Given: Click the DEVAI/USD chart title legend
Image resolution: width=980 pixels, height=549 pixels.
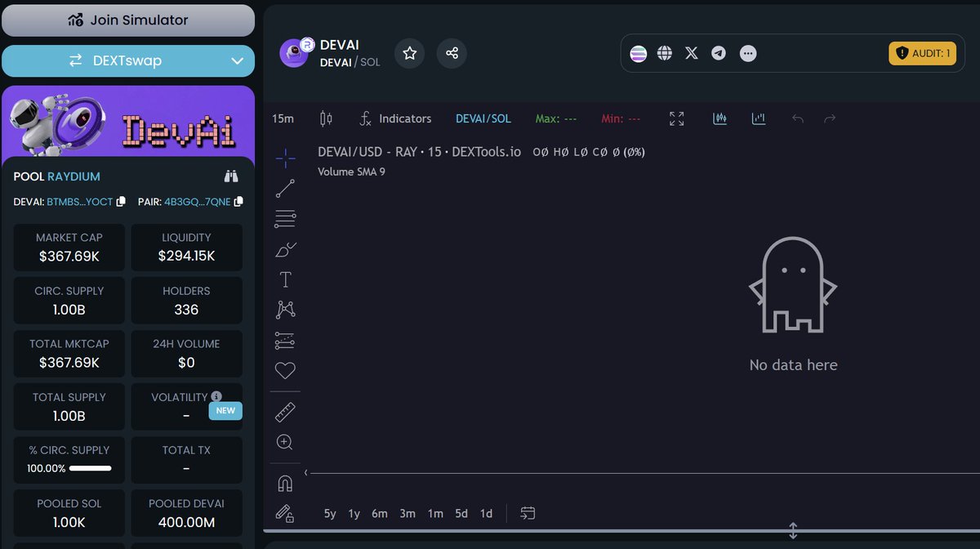Looking at the screenshot, I should pos(419,152).
